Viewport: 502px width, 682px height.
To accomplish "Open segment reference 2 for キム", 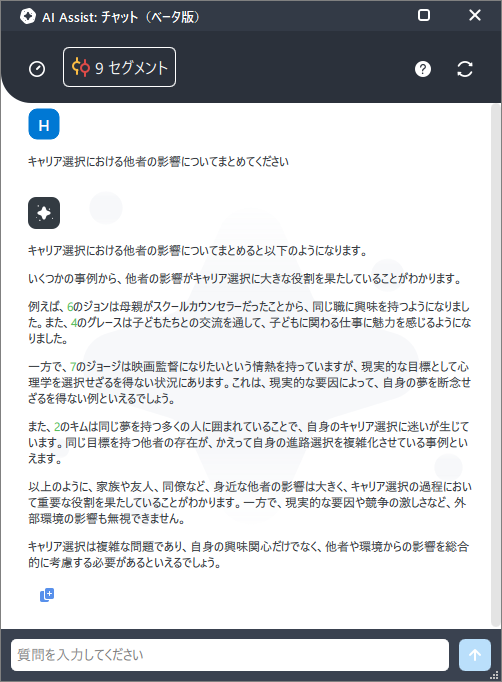I will click(x=57, y=427).
